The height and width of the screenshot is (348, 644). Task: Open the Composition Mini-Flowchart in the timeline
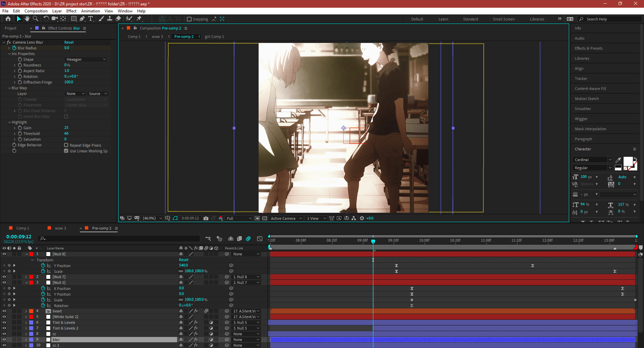[208, 238]
